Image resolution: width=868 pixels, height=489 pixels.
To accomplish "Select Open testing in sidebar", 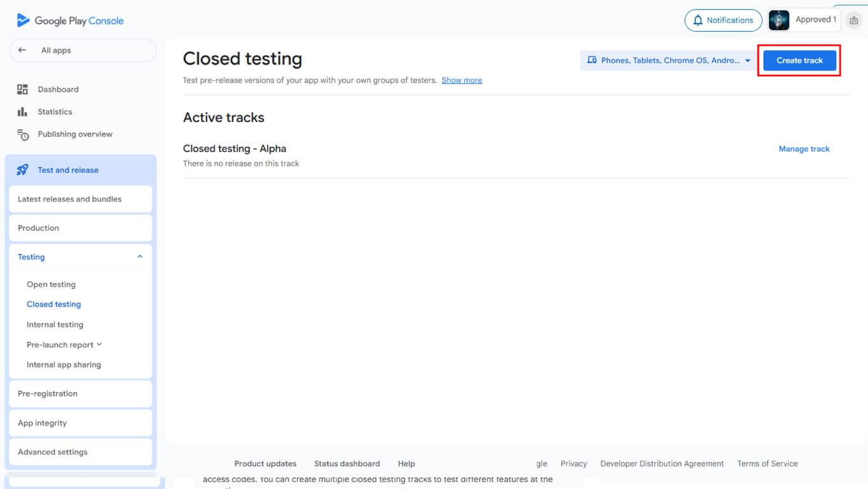I will point(51,284).
